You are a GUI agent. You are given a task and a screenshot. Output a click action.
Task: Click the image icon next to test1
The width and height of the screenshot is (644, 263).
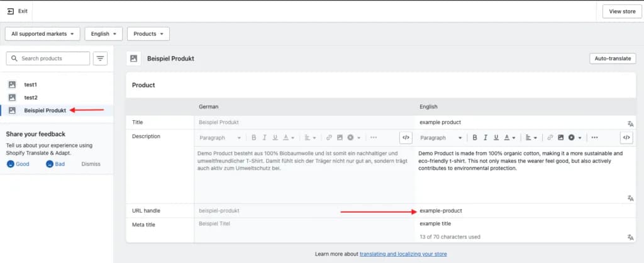[13, 85]
